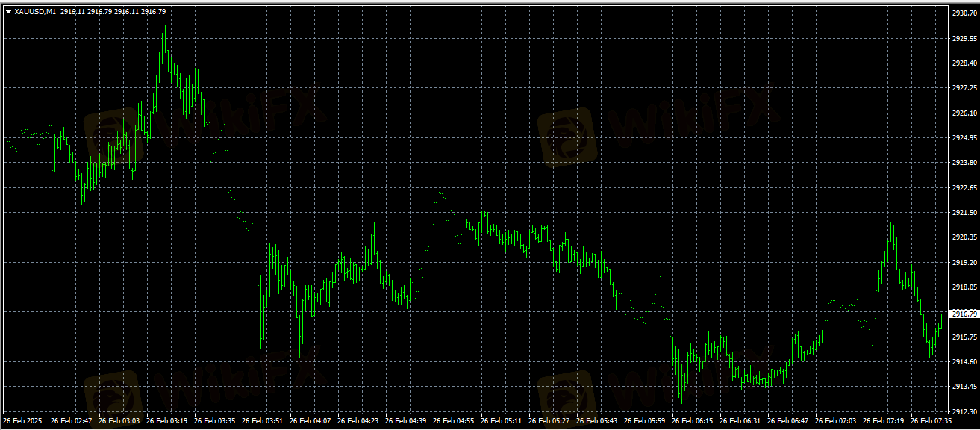Click the 2922.65 price axis label
The height and width of the screenshot is (430, 980).
963,188
